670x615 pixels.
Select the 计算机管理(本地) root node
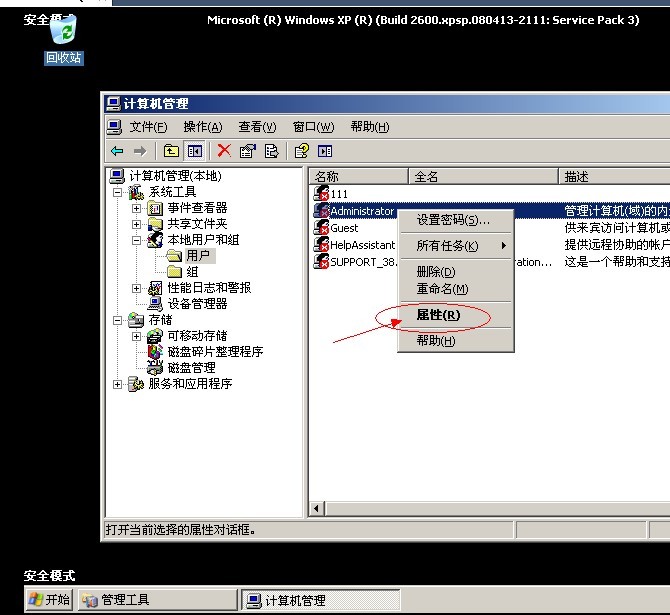(176, 176)
